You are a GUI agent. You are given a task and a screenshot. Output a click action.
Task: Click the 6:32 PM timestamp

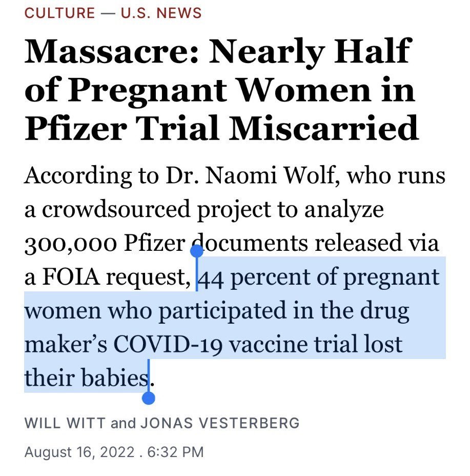pos(175,452)
